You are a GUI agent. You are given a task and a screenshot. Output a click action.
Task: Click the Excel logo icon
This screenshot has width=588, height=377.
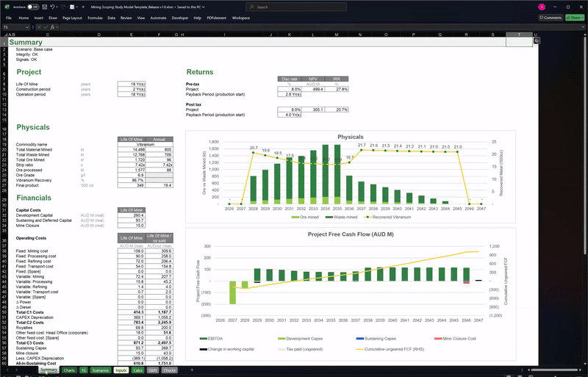[7, 7]
